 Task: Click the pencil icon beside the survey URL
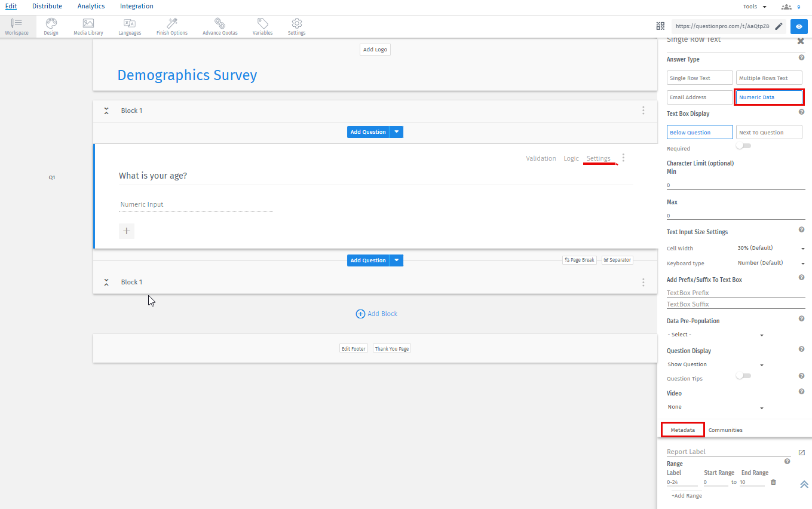click(779, 26)
